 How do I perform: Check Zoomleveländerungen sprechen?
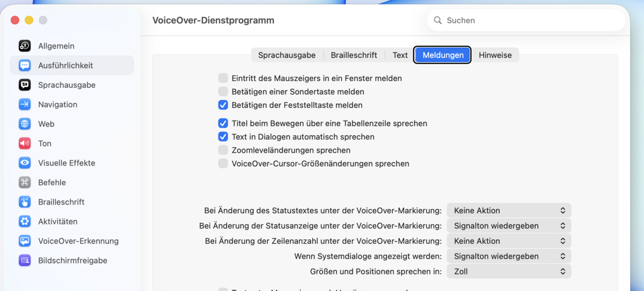(223, 150)
